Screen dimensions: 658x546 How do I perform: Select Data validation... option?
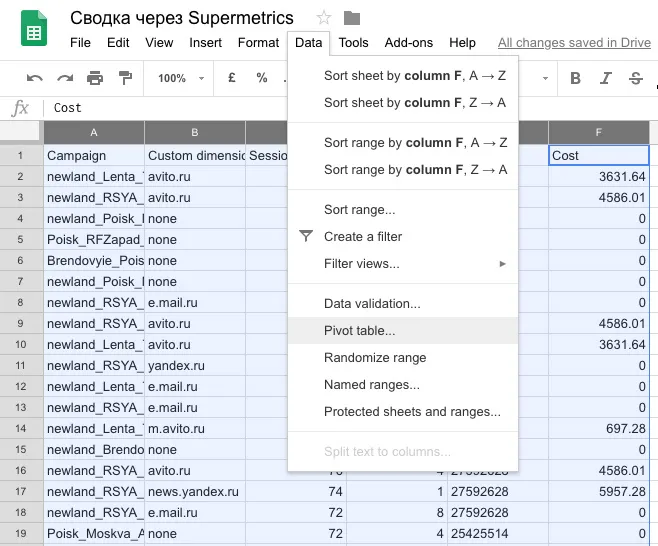[403, 303]
